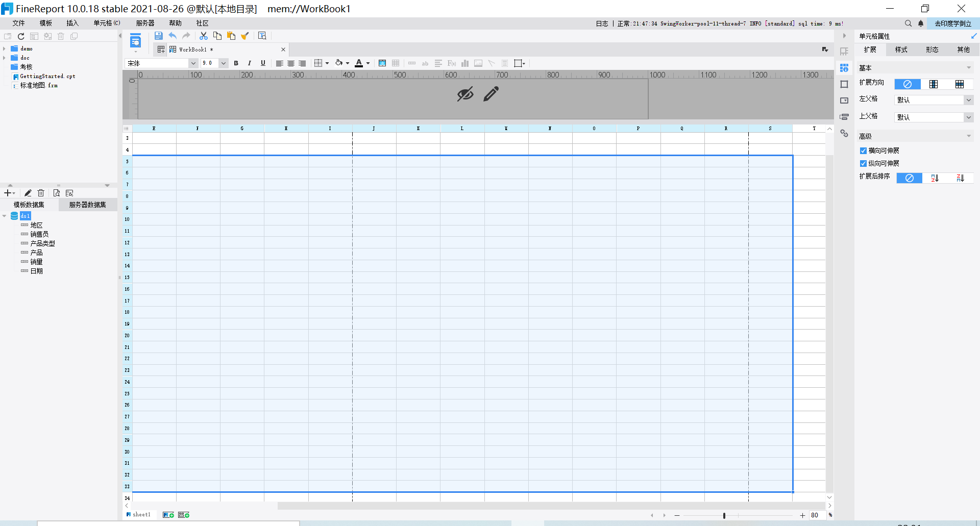Viewport: 980px width, 526px height.
Task: Set expansion direction to vertical
Action: coord(934,84)
